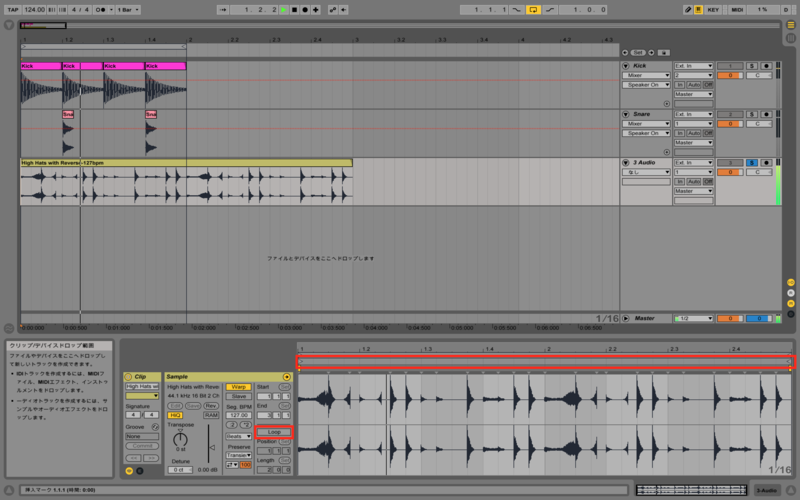This screenshot has height=500, width=800.
Task: Open Master 1/2 output chooser
Action: pos(693,318)
